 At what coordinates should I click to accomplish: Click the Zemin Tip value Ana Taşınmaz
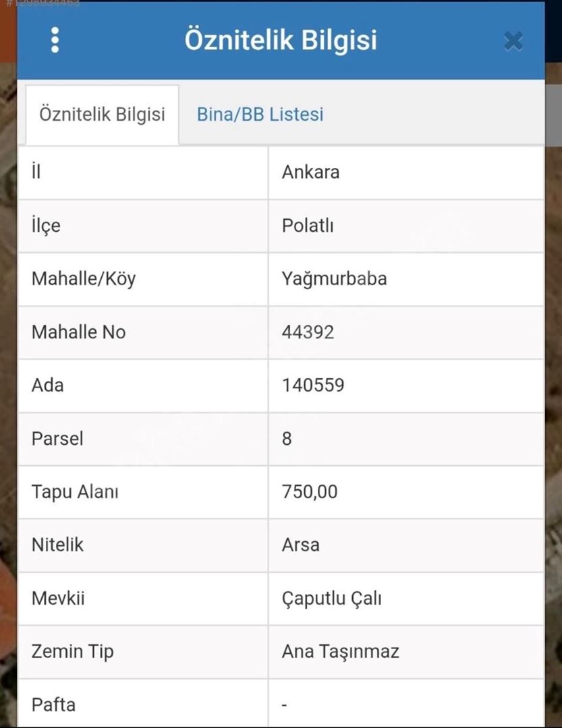[x=340, y=651]
